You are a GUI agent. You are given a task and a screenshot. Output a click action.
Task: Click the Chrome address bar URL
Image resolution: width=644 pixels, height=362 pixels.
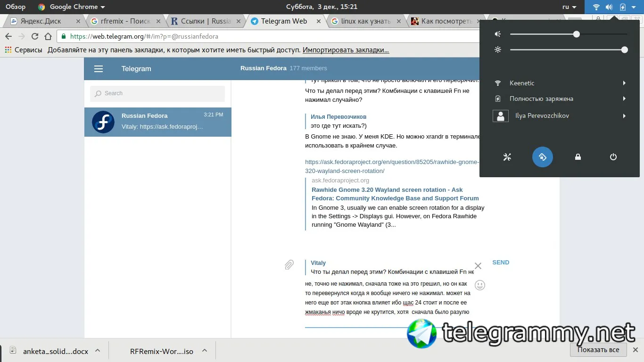pos(144,36)
